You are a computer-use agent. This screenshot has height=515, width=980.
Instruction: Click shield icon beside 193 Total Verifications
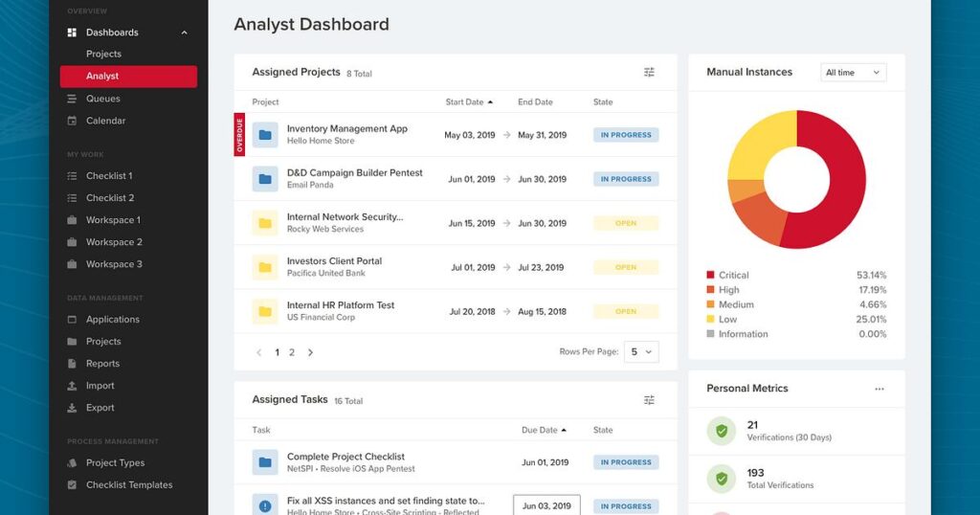click(722, 479)
